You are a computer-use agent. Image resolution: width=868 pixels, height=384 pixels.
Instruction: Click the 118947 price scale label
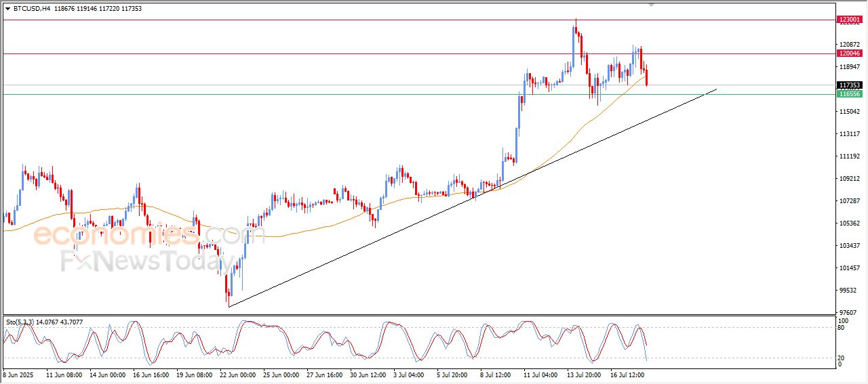(x=850, y=66)
